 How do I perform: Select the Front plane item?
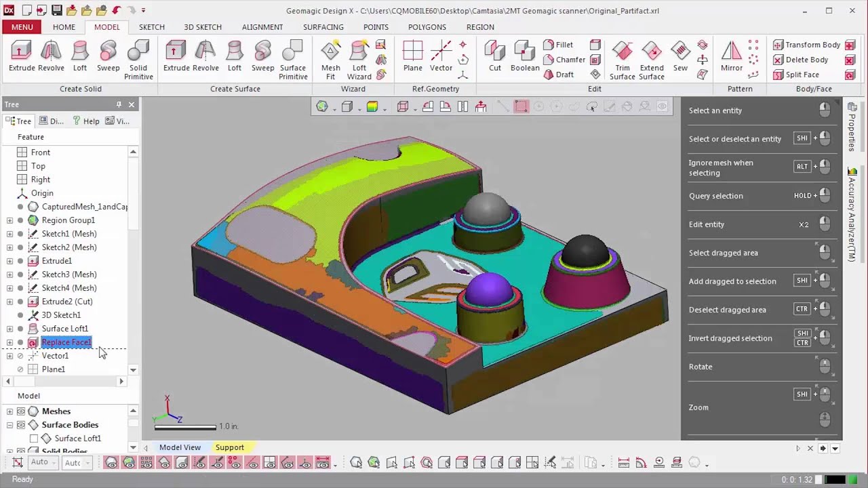41,152
